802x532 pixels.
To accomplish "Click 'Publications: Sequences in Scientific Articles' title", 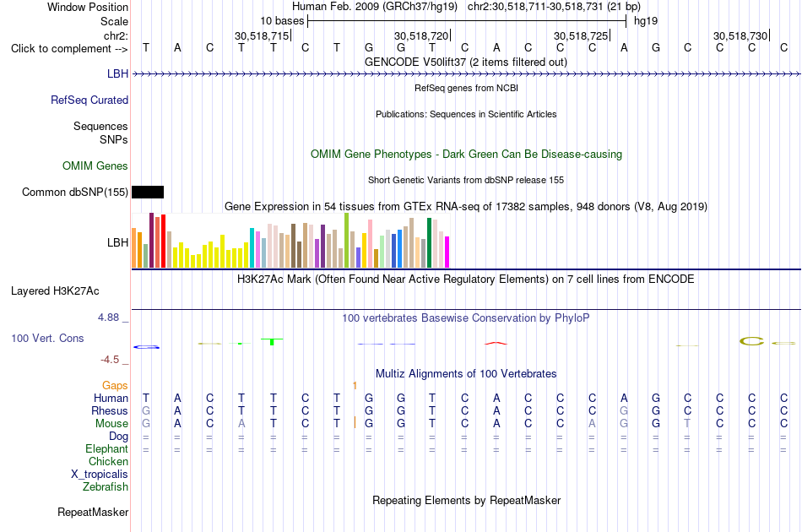I will pos(466,114).
